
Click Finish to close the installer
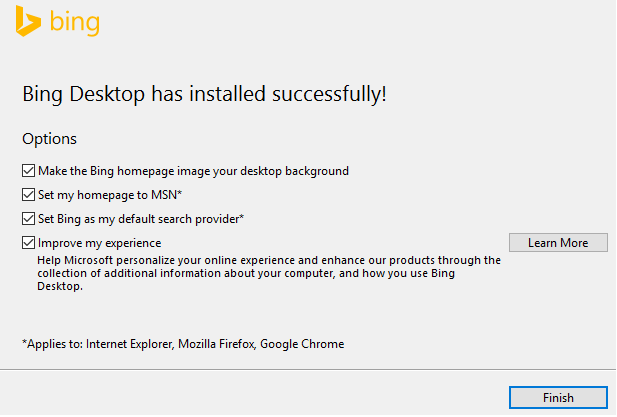click(558, 398)
